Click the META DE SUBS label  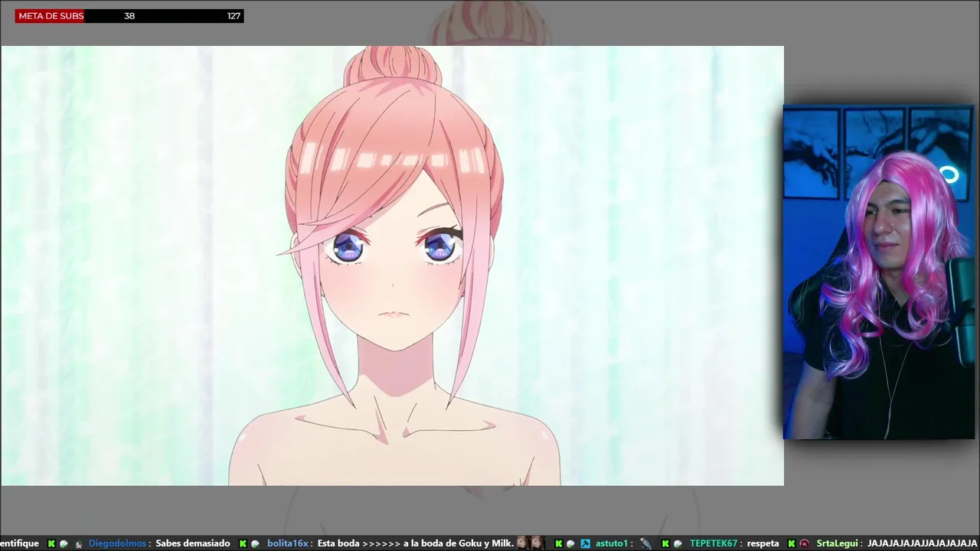(51, 15)
